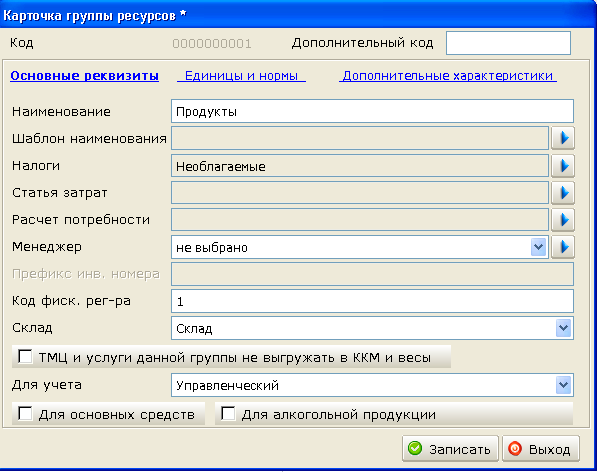Enable ТМЦ и услуги не выгружать в ККМ checkbox
Image resolution: width=597 pixels, height=472 pixels.
click(x=25, y=357)
